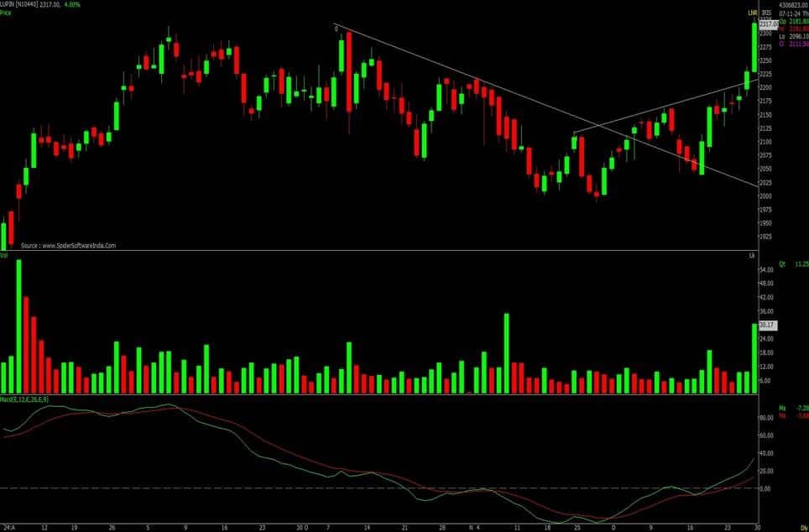
Task: Click the 2200 level on price axis
Action: point(765,87)
